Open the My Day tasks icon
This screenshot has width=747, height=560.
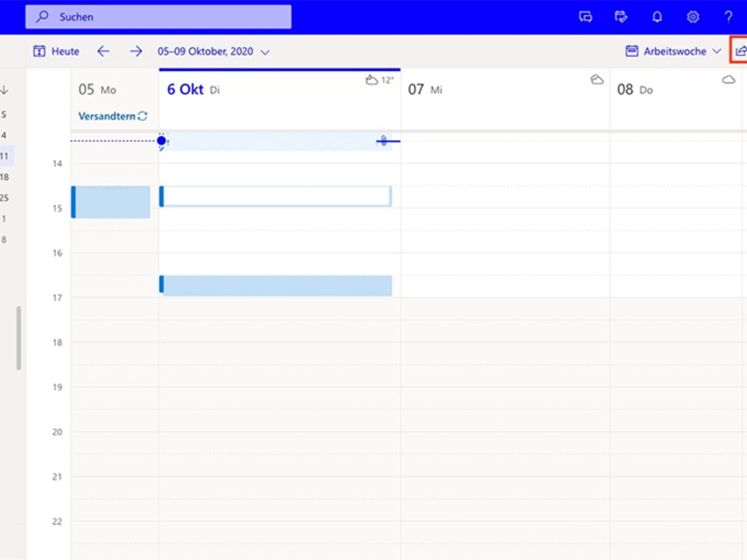click(x=621, y=17)
